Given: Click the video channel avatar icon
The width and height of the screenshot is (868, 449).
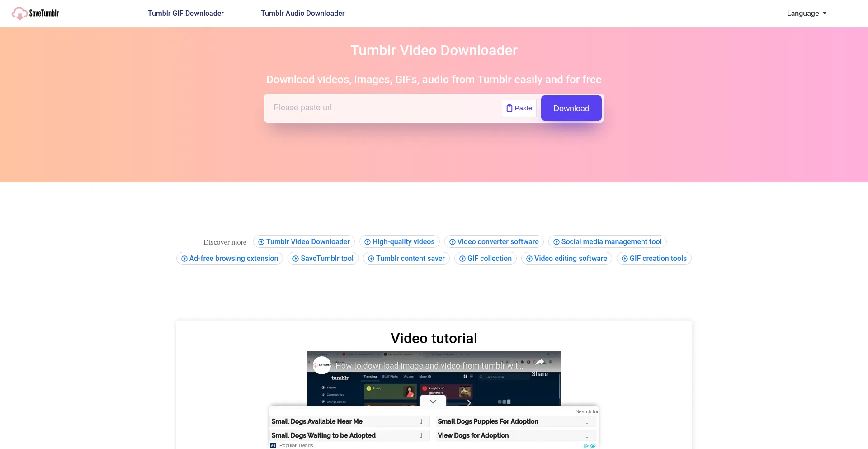Looking at the screenshot, I should (322, 365).
